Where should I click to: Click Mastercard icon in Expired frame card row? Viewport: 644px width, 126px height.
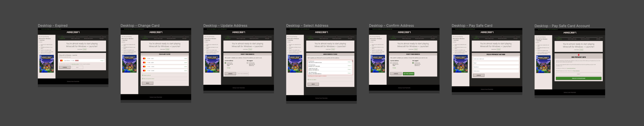click(61, 61)
